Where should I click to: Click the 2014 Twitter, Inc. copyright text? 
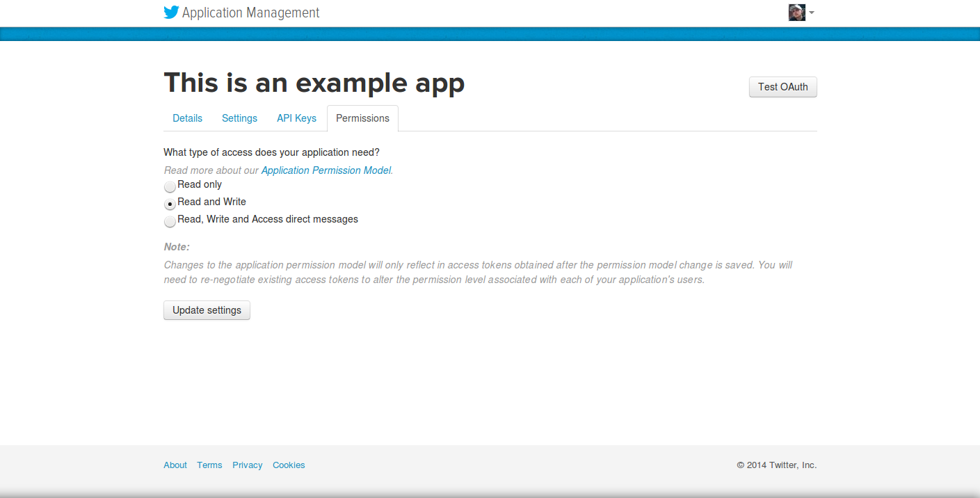pyautogui.click(x=777, y=465)
